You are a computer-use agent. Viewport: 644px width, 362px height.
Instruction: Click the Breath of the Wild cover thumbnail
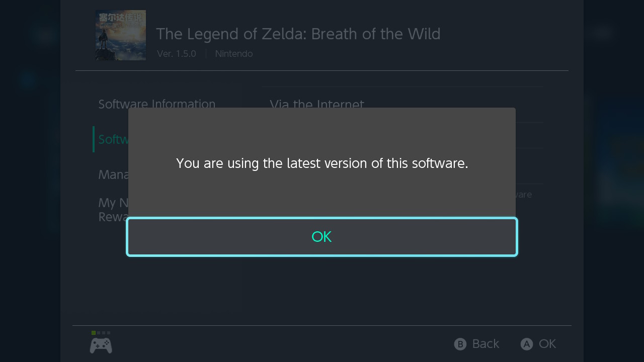121,35
